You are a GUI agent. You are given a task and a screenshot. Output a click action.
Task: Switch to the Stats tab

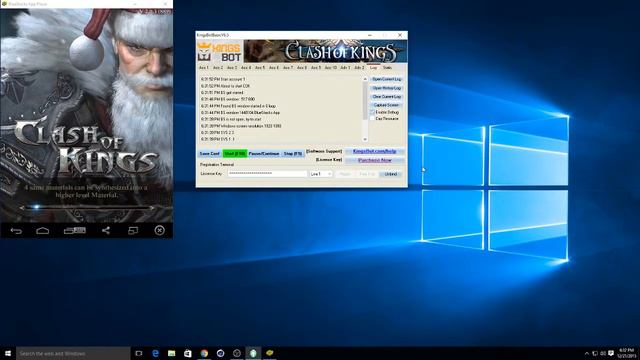pyautogui.click(x=387, y=67)
